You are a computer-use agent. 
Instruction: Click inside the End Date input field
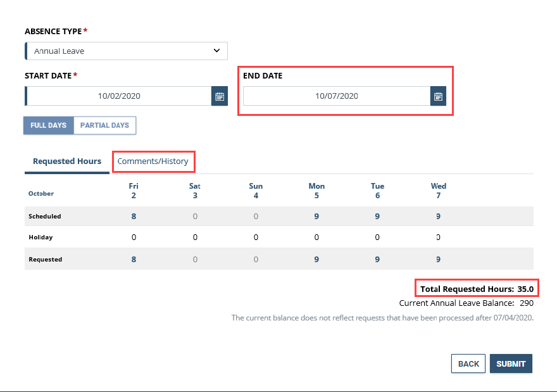tap(335, 96)
